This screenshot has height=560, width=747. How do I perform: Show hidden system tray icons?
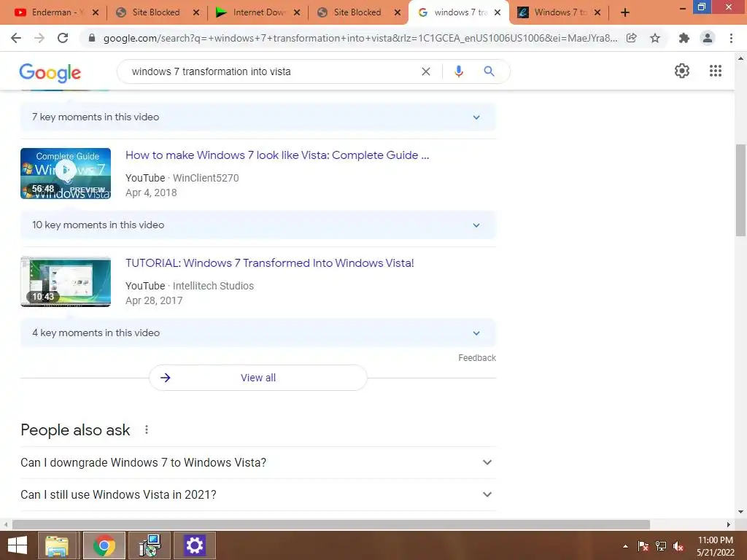click(x=625, y=546)
